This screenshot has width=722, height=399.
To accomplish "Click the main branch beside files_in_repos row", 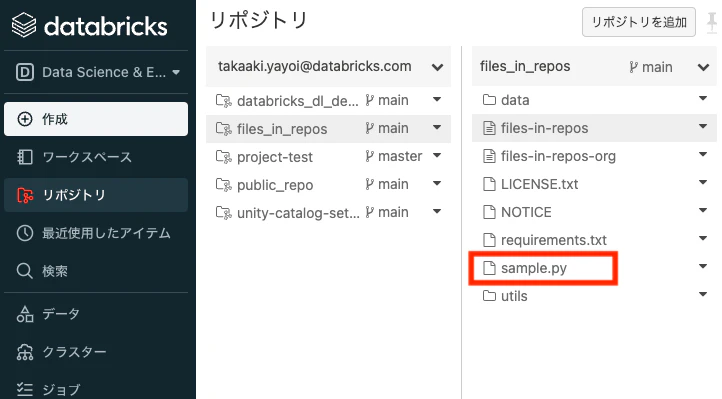I will click(387, 128).
